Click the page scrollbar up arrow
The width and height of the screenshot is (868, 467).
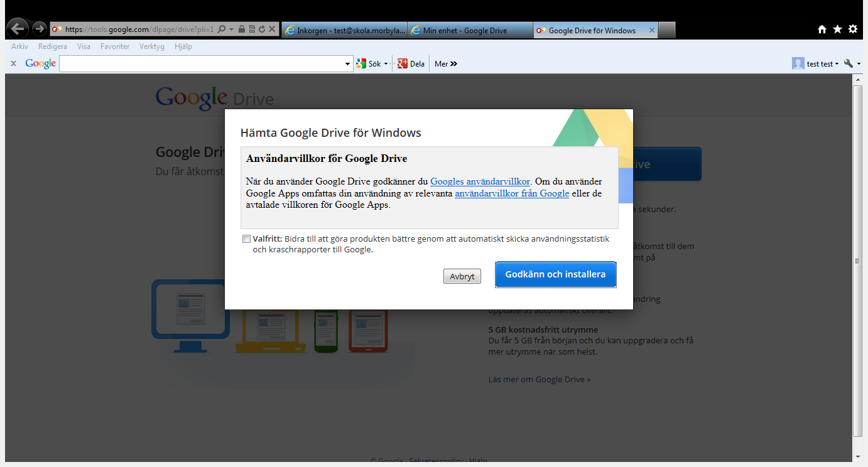pyautogui.click(x=857, y=79)
